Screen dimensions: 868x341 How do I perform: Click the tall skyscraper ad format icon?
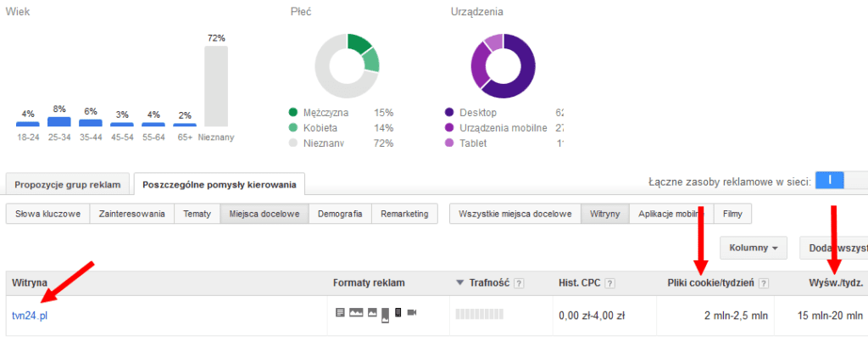tap(386, 316)
